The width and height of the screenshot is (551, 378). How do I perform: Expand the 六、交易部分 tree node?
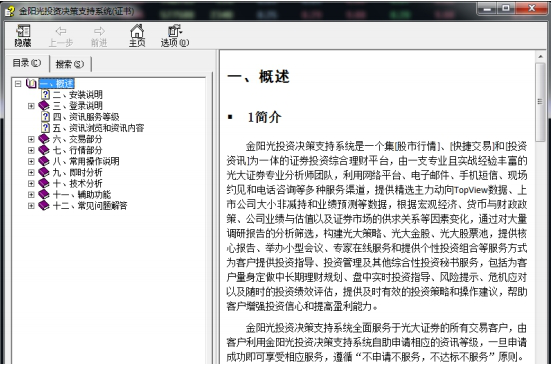pos(31,139)
